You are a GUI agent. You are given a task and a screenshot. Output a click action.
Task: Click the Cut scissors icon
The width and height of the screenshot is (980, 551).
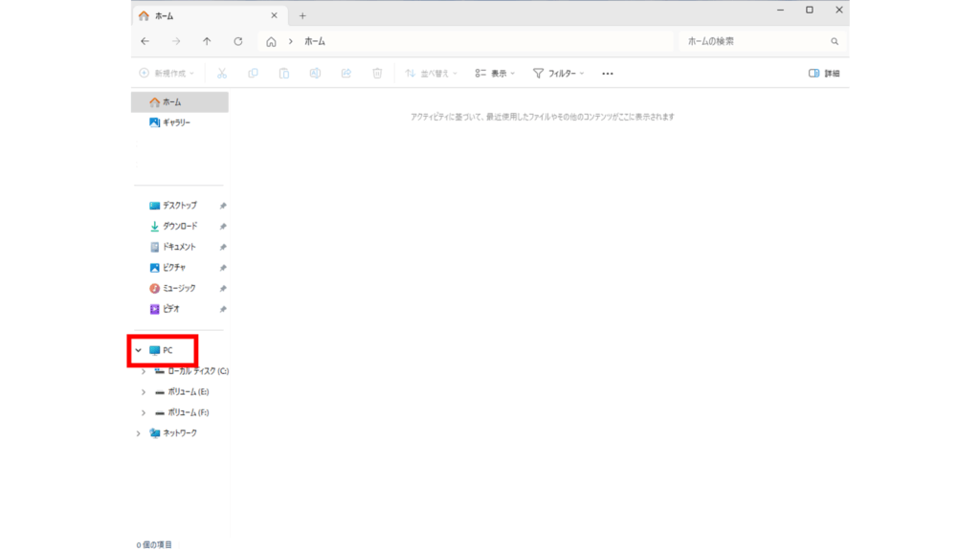222,73
